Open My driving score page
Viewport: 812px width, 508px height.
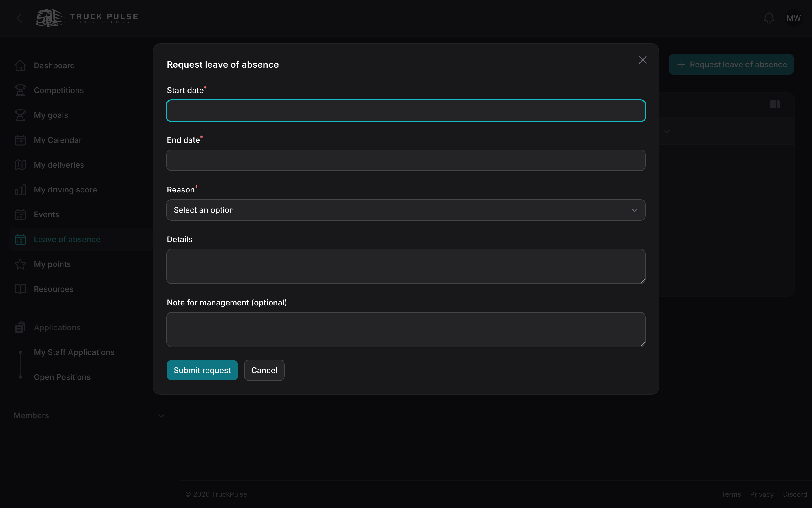pyautogui.click(x=65, y=190)
